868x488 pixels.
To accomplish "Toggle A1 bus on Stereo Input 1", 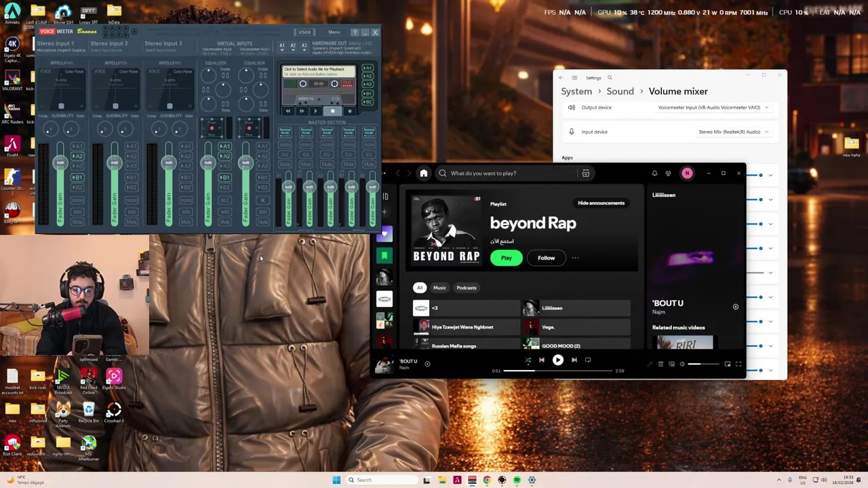I will click(x=77, y=146).
